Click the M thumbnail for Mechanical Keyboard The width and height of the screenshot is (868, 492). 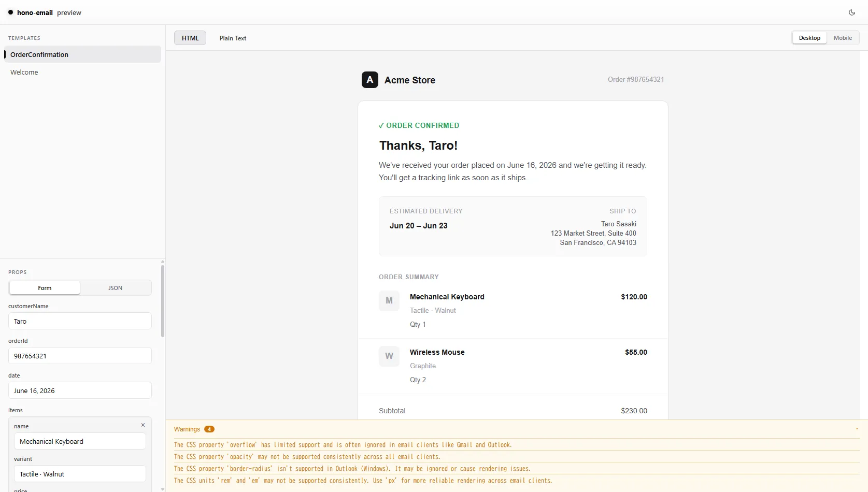click(389, 301)
